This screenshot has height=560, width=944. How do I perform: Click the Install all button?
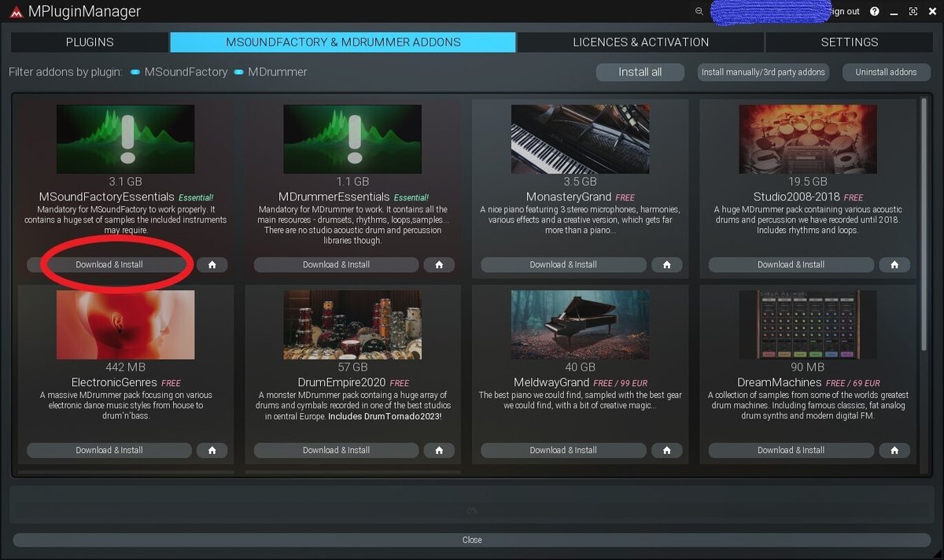(x=640, y=72)
